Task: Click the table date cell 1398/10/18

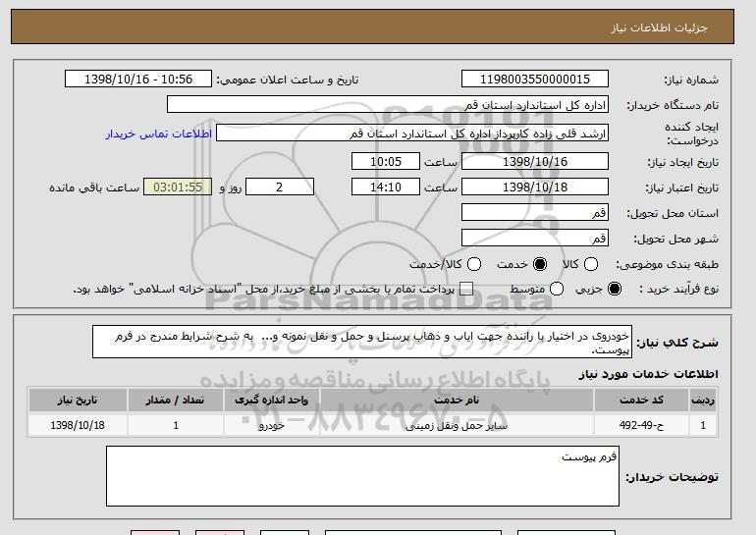Action: click(x=78, y=425)
